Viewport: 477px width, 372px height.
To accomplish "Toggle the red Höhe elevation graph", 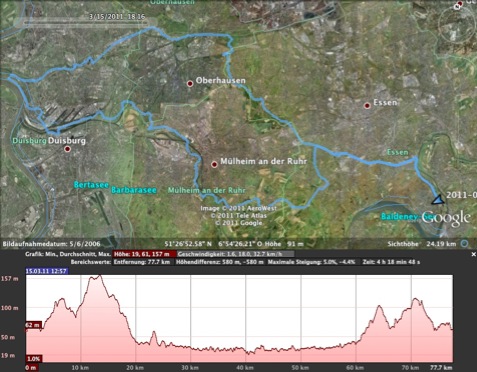I will click(x=144, y=254).
